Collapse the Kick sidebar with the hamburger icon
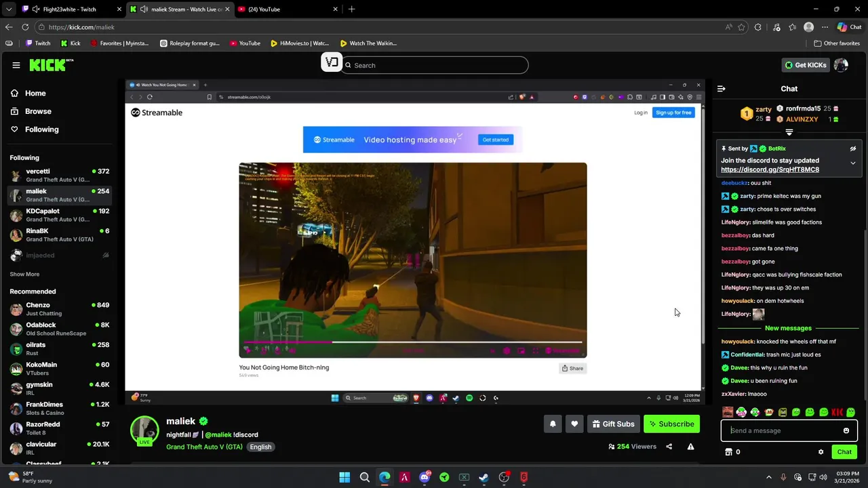This screenshot has width=868, height=488. [16, 65]
